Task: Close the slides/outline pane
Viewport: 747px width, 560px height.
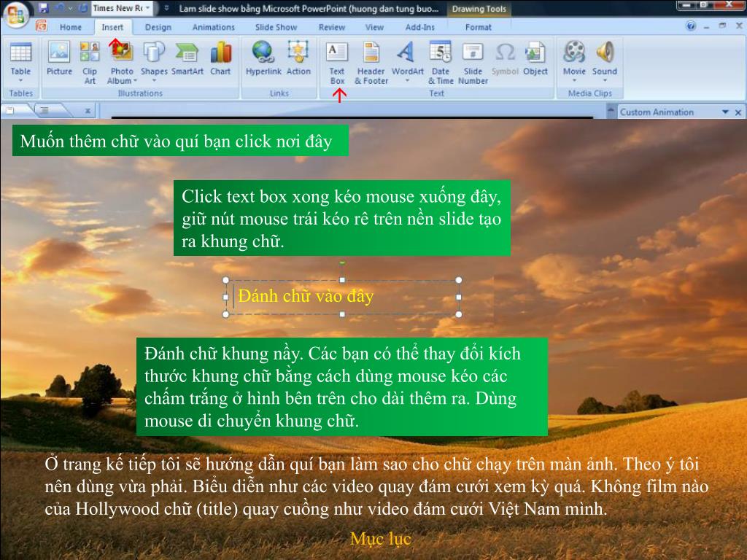Action: [88, 111]
